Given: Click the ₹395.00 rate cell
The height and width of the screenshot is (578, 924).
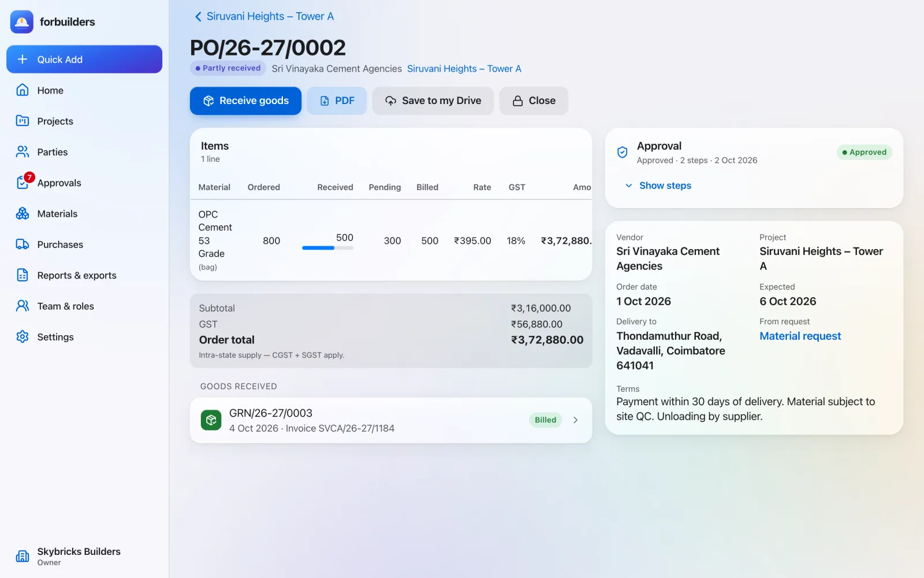Looking at the screenshot, I should pyautogui.click(x=472, y=241).
